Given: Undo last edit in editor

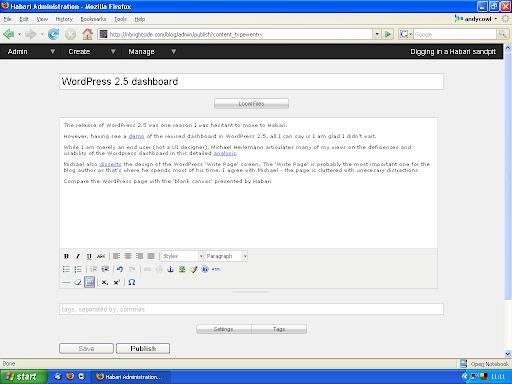Looking at the screenshot, I should (x=120, y=269).
